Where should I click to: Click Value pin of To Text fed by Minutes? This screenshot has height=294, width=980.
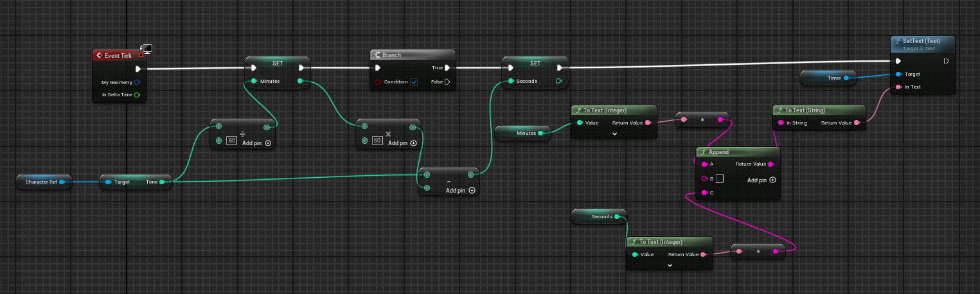click(x=580, y=123)
